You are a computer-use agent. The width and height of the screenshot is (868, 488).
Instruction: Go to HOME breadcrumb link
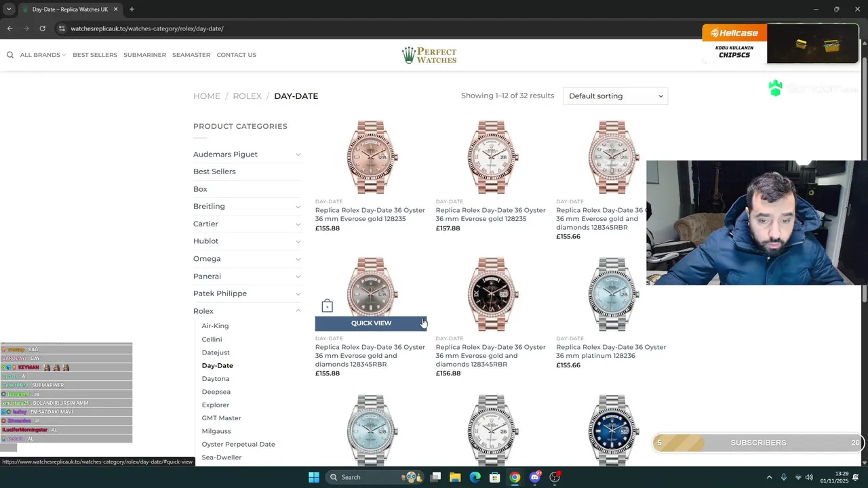pos(207,96)
